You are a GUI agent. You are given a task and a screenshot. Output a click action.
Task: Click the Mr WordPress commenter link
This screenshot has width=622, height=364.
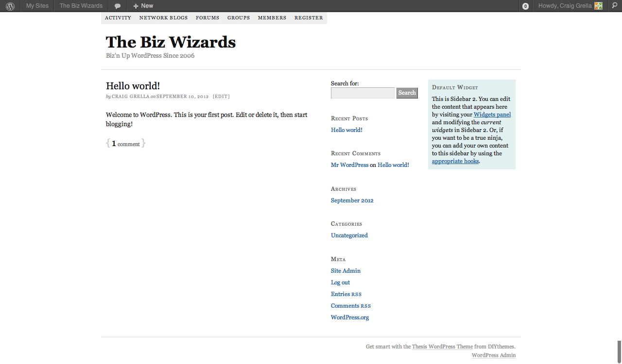pos(349,165)
